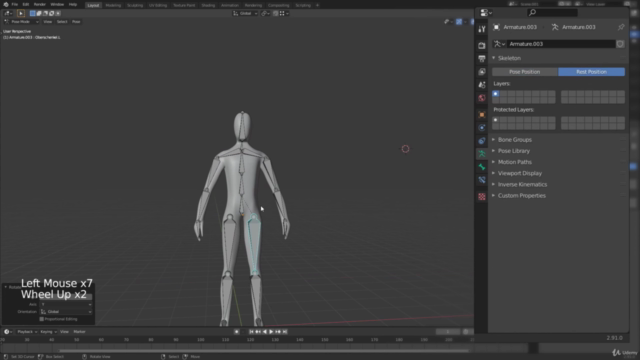Open the Edit menu
The image size is (640, 360).
[x=26, y=4]
